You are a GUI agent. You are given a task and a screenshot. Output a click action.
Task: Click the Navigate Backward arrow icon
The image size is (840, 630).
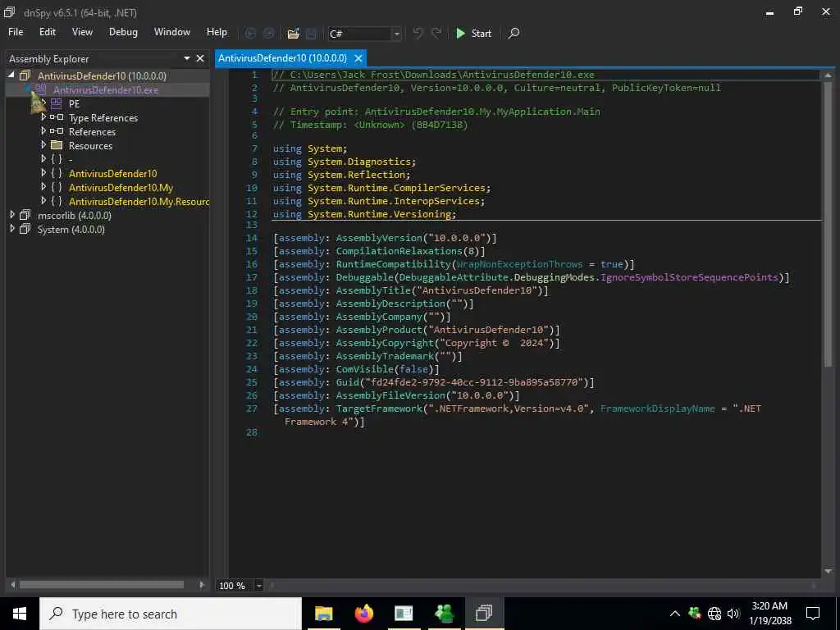coord(250,33)
